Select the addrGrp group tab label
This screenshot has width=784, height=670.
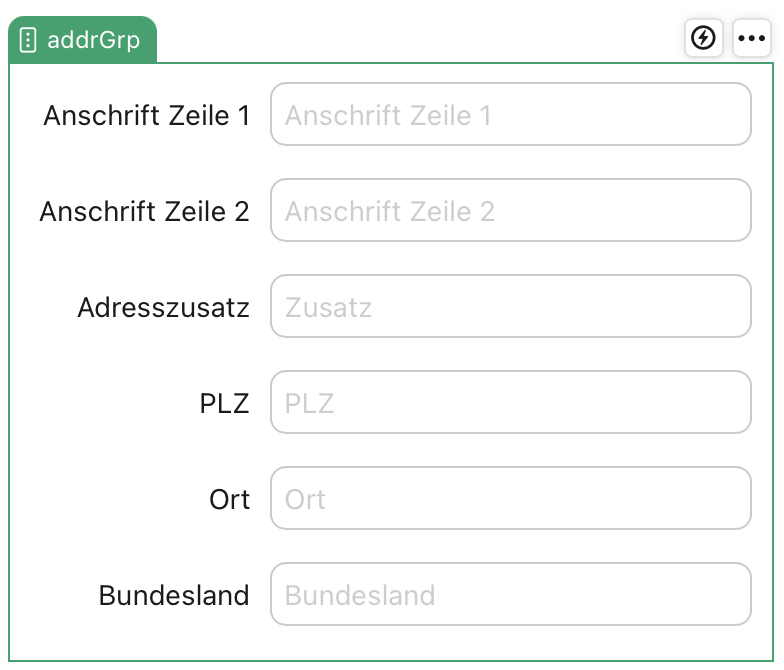click(93, 40)
